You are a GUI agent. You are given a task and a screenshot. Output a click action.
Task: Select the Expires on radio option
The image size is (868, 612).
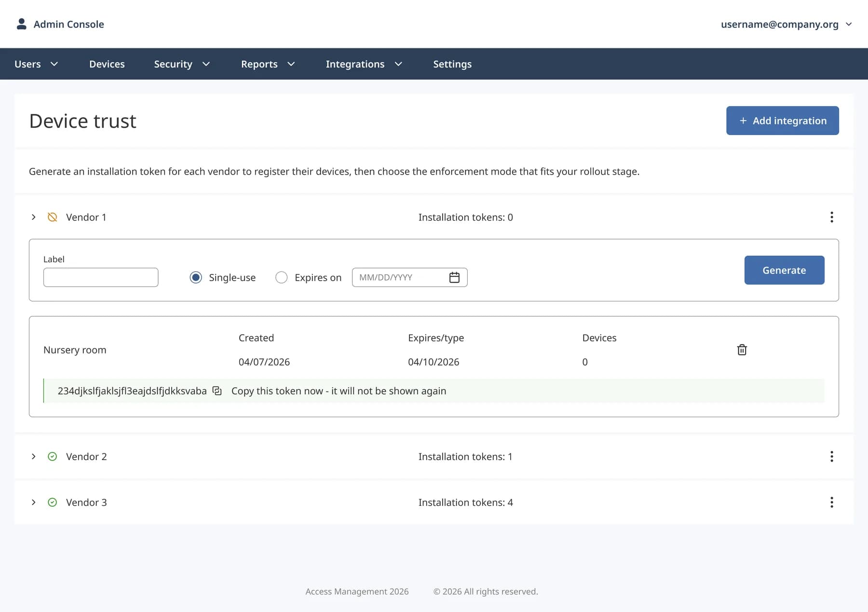(282, 277)
